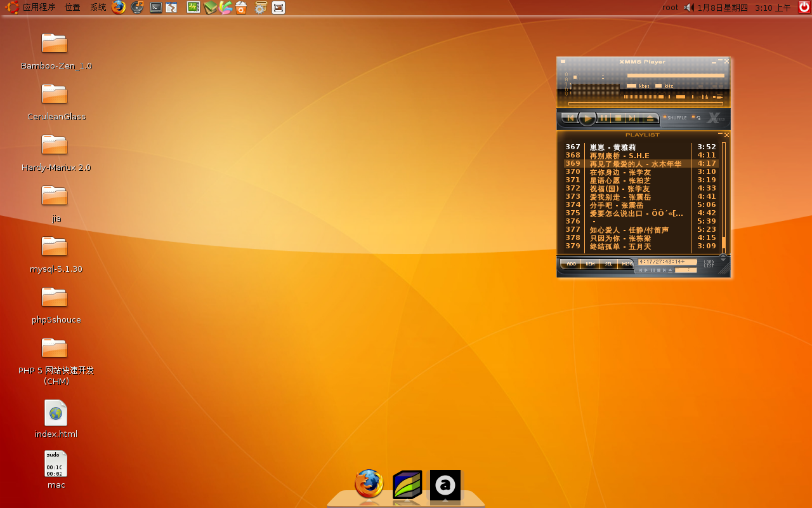Click the black 'a' icon in the dock
This screenshot has height=508, width=812.
point(445,485)
